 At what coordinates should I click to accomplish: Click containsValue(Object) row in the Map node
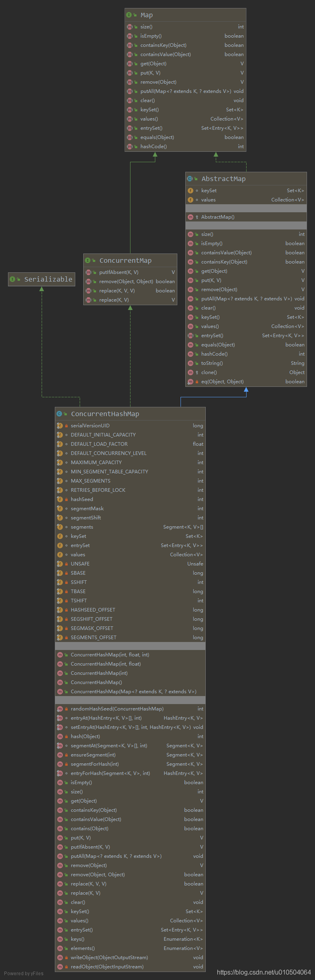coord(185,54)
